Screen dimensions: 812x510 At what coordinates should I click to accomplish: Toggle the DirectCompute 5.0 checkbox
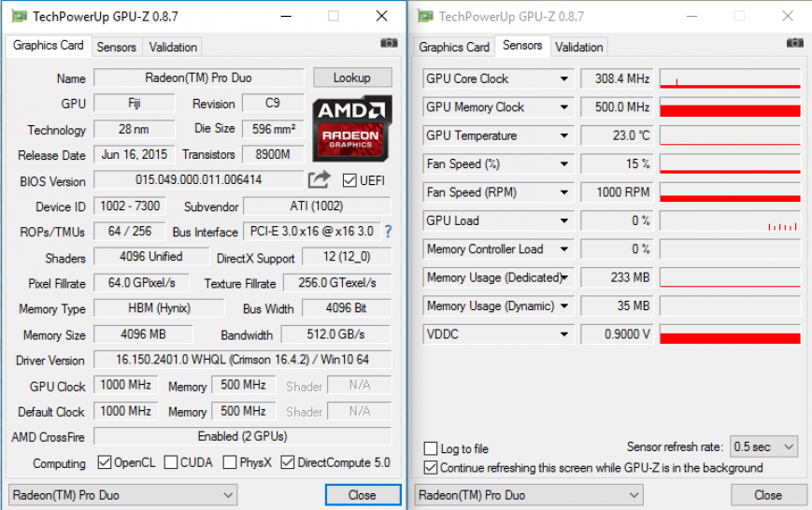click(288, 461)
